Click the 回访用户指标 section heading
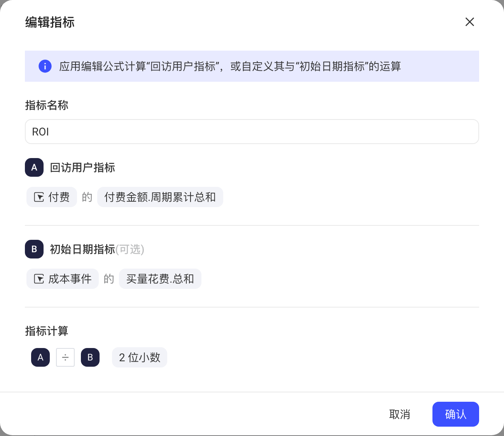This screenshot has width=504, height=436. click(82, 167)
